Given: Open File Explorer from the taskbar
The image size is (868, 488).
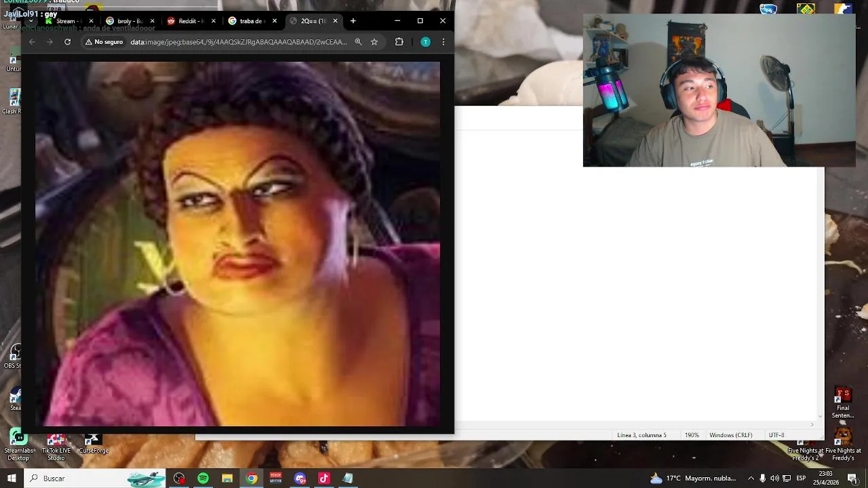Looking at the screenshot, I should pyautogui.click(x=227, y=479).
